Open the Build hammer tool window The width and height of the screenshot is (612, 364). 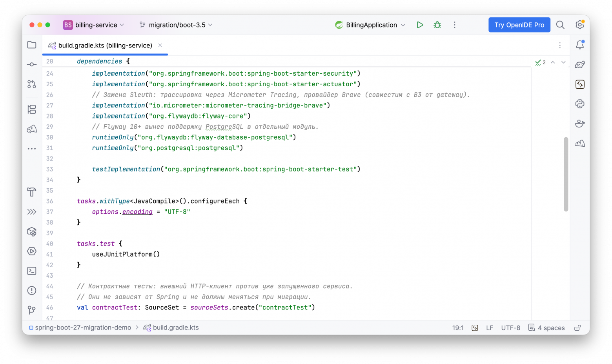32,192
